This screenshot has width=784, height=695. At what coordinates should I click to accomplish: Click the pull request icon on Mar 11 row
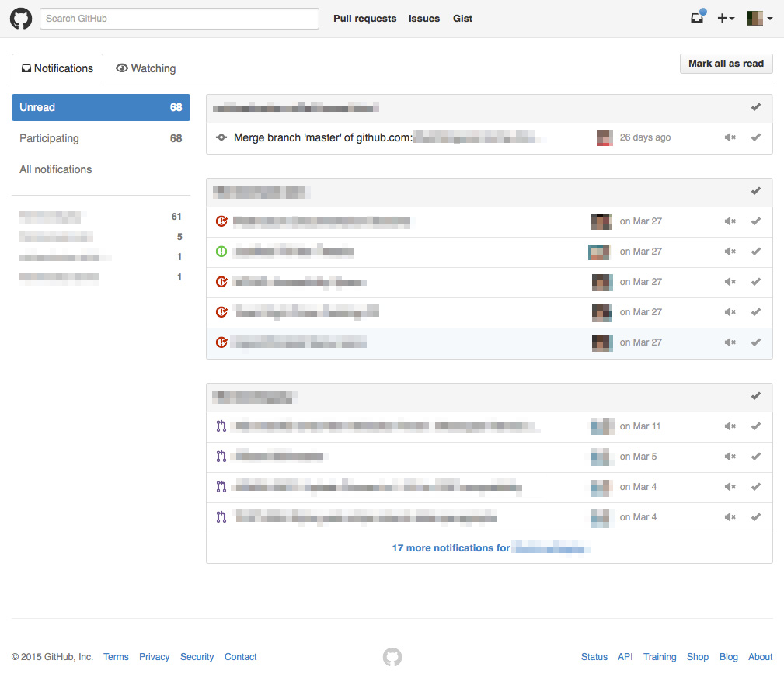coord(221,426)
